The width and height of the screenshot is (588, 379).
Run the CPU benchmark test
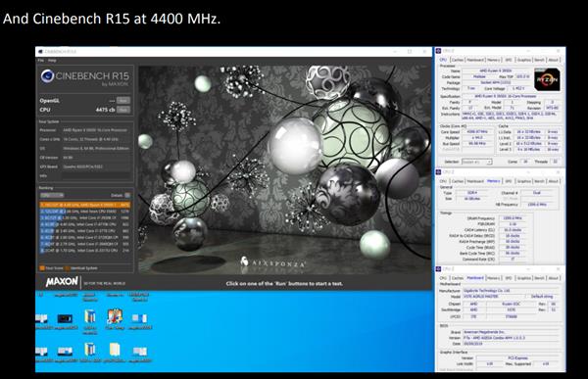(x=123, y=110)
